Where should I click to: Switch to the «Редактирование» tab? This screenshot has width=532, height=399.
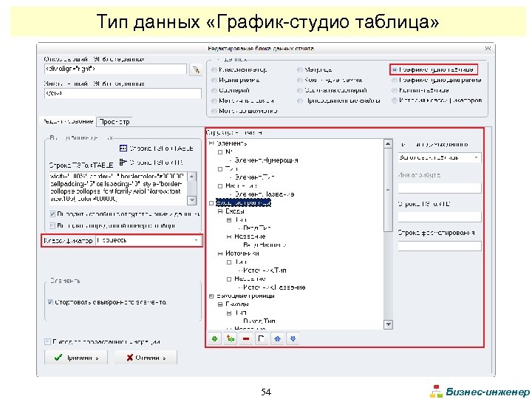pyautogui.click(x=68, y=121)
